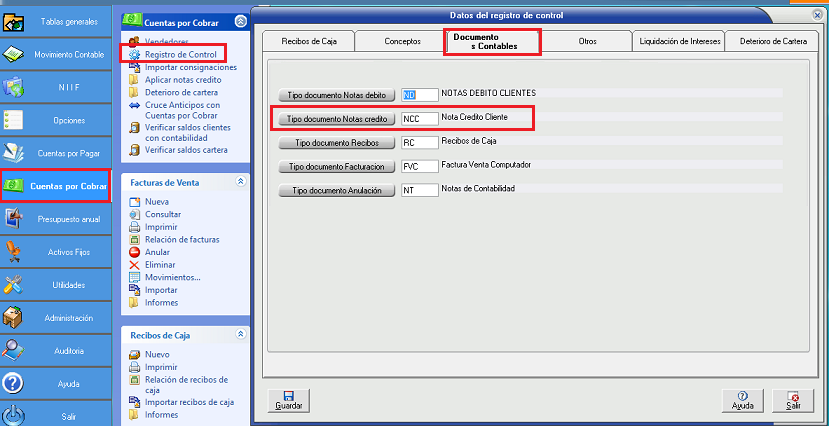Open the Liquidación de Intereses tab
This screenshot has height=426, width=829.
(x=677, y=41)
